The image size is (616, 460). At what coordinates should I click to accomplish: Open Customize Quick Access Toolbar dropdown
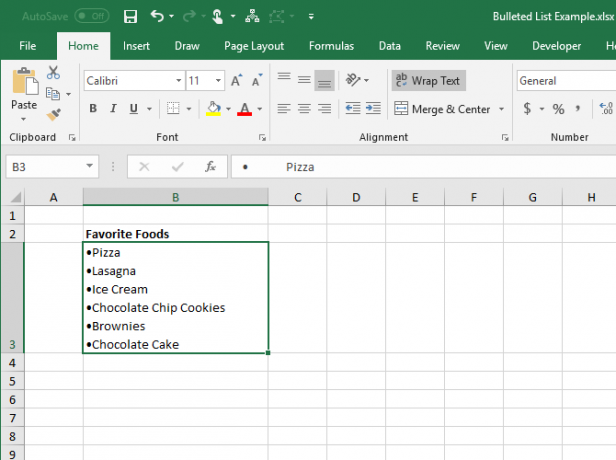pos(311,16)
